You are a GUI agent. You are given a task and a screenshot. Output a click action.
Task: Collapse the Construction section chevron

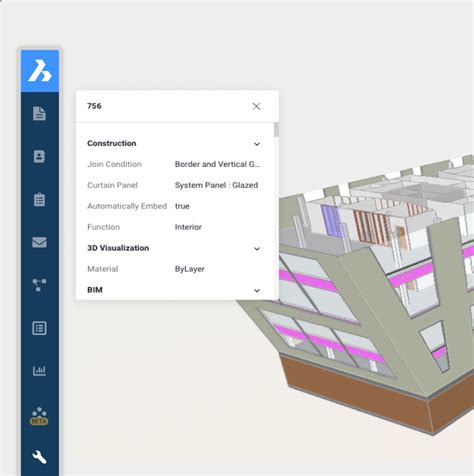257,144
